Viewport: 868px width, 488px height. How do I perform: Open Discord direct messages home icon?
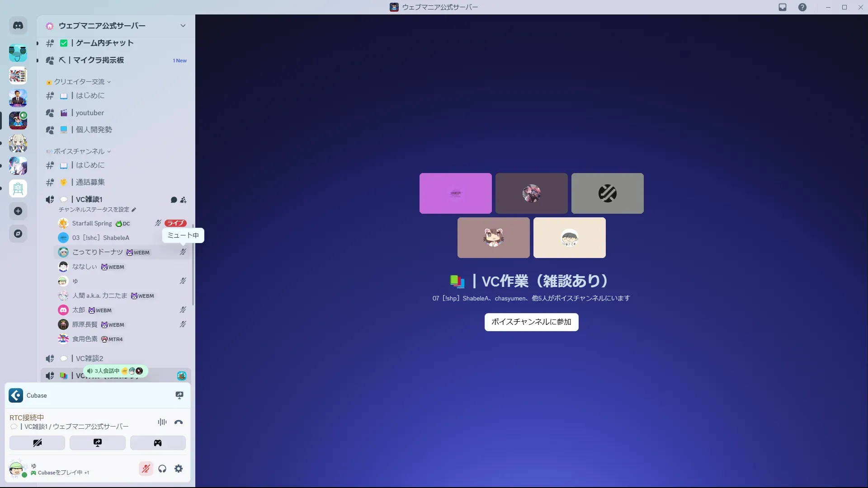tap(18, 26)
